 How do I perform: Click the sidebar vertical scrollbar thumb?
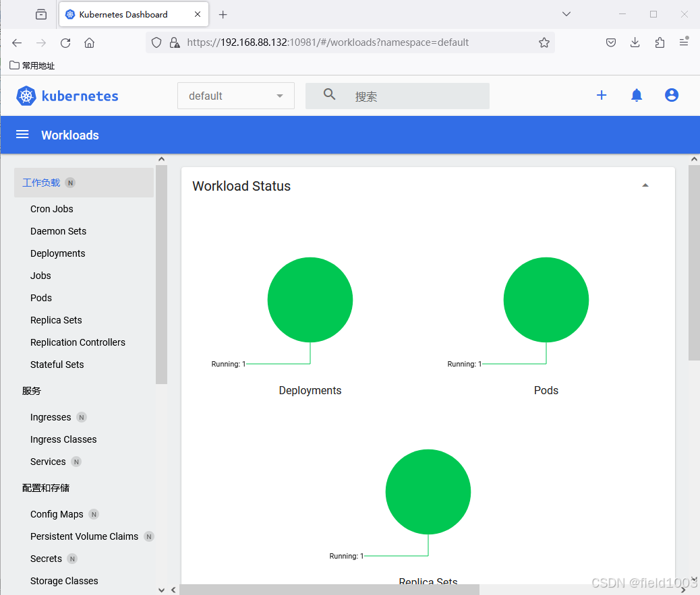click(162, 274)
